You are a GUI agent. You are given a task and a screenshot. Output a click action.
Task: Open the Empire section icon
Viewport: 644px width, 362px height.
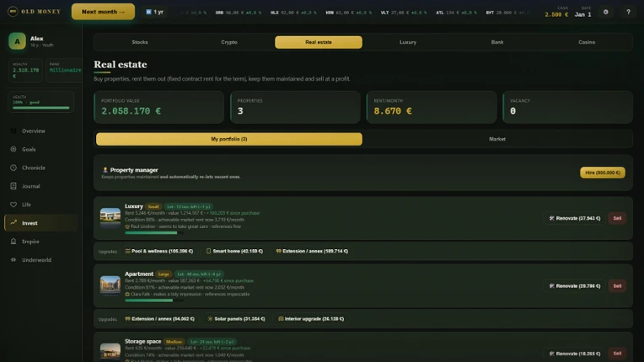tap(13, 242)
